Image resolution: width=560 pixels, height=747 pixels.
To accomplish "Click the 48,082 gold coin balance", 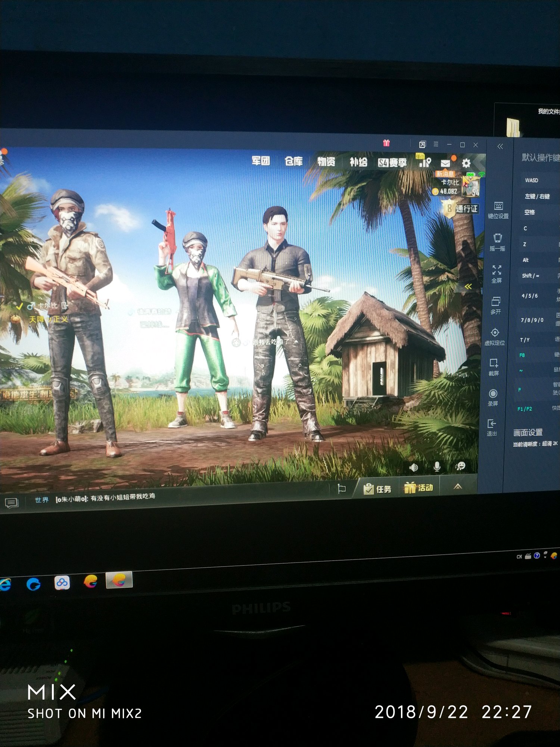I will (445, 191).
